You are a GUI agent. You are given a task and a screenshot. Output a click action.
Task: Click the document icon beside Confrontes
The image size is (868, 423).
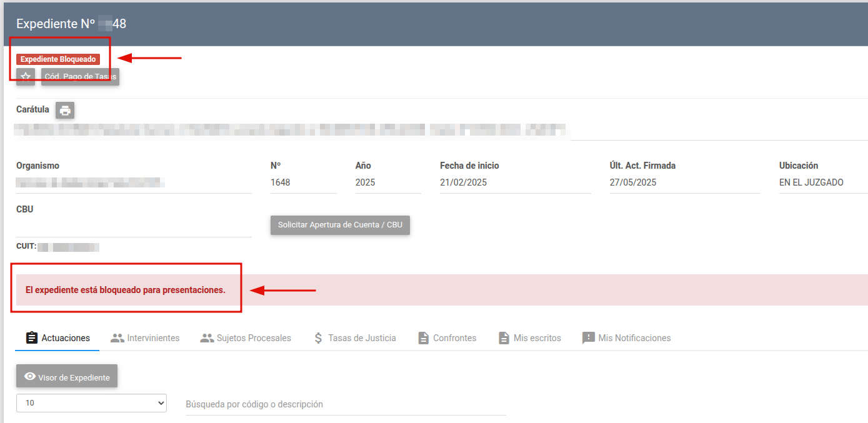tap(423, 338)
